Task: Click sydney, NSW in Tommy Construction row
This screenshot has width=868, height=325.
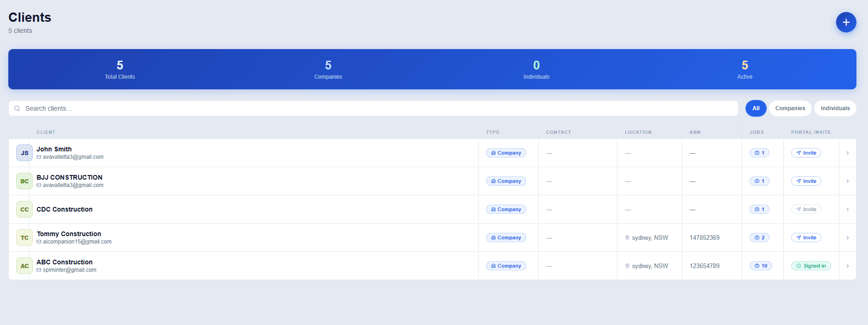Action: [650, 237]
